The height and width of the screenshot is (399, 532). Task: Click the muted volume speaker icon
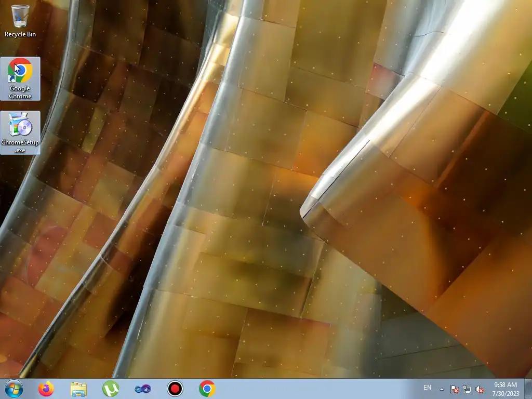[x=480, y=389]
